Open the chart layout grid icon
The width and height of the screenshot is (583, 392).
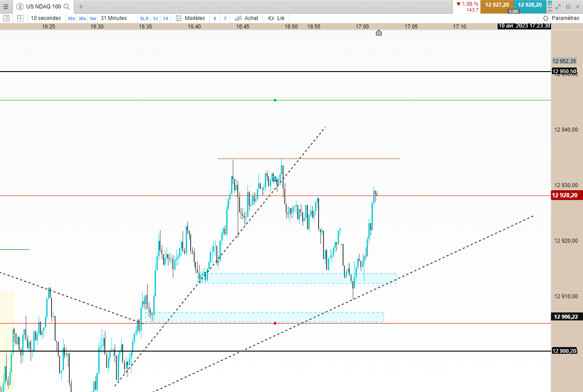[20, 18]
